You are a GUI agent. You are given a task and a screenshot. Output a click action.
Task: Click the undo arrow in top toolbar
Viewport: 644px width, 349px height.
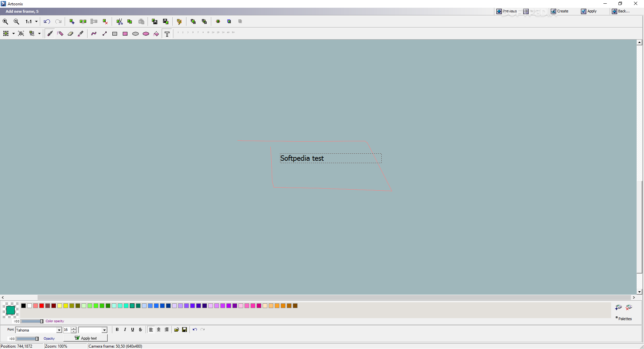click(47, 21)
